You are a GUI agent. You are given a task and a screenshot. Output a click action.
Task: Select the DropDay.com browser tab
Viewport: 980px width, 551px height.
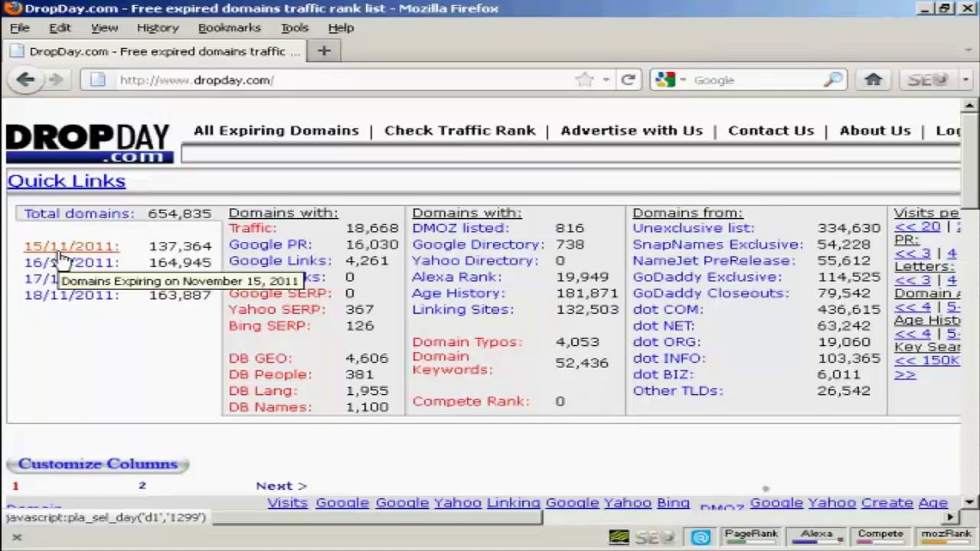click(155, 51)
